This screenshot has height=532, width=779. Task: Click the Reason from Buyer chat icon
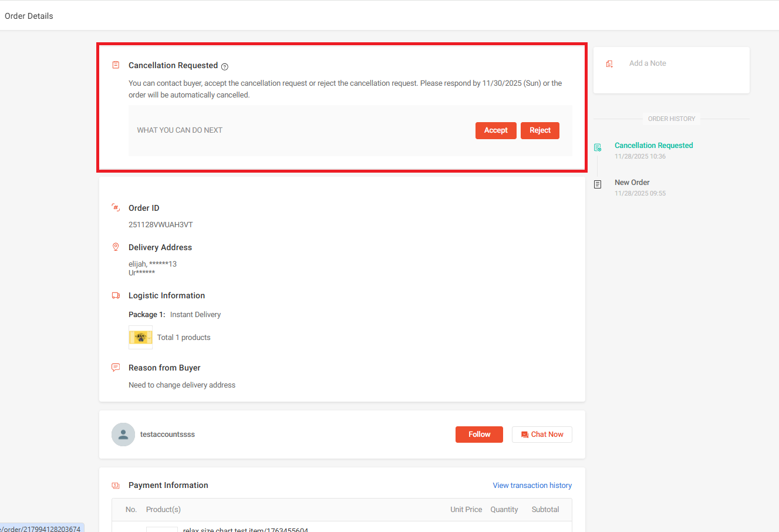[x=116, y=368]
